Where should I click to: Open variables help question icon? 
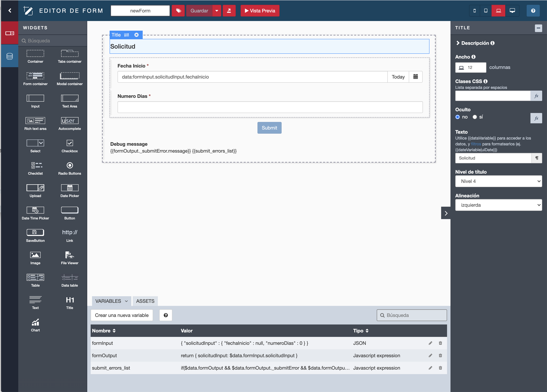165,315
